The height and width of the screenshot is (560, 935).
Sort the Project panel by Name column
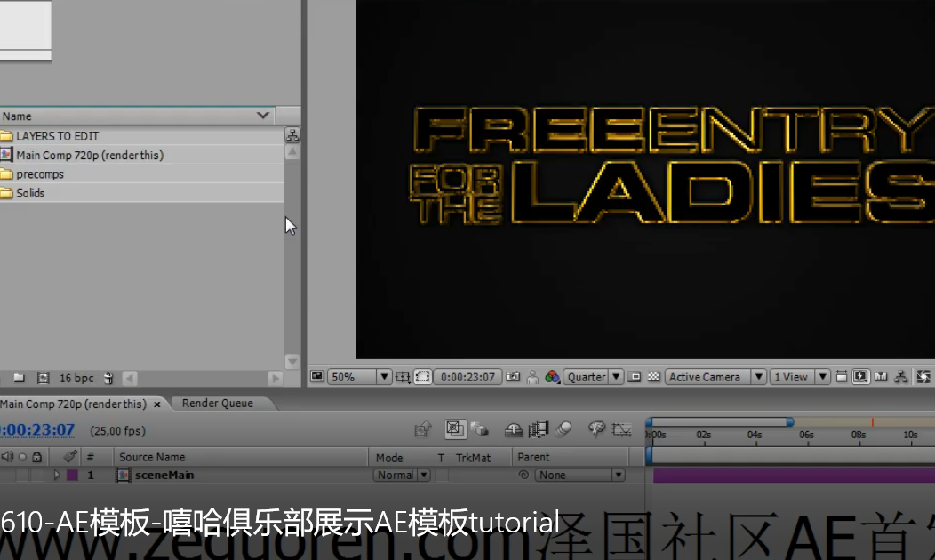point(137,116)
